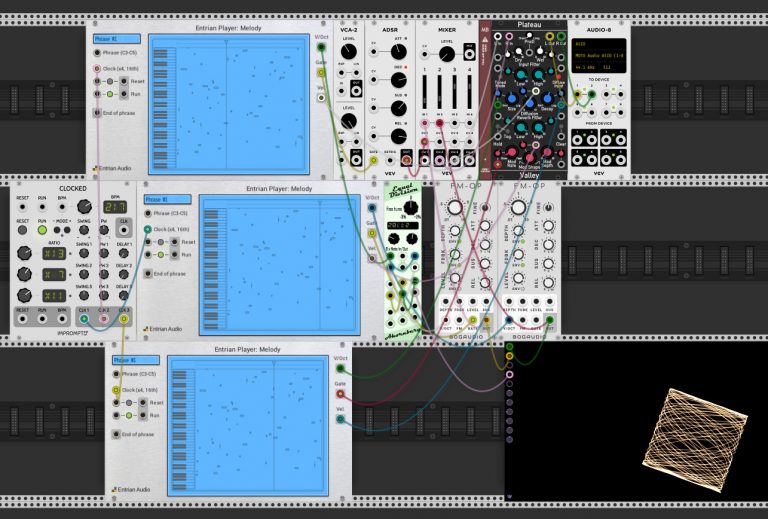
Task: Click the numeric display on Equal Division
Action: pos(402,226)
